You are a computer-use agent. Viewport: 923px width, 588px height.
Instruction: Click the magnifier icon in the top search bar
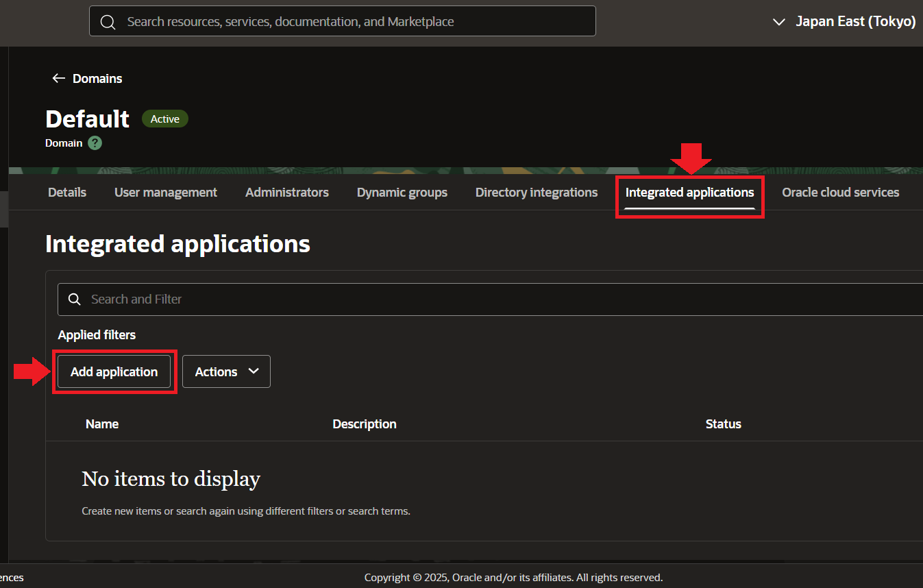(108, 21)
